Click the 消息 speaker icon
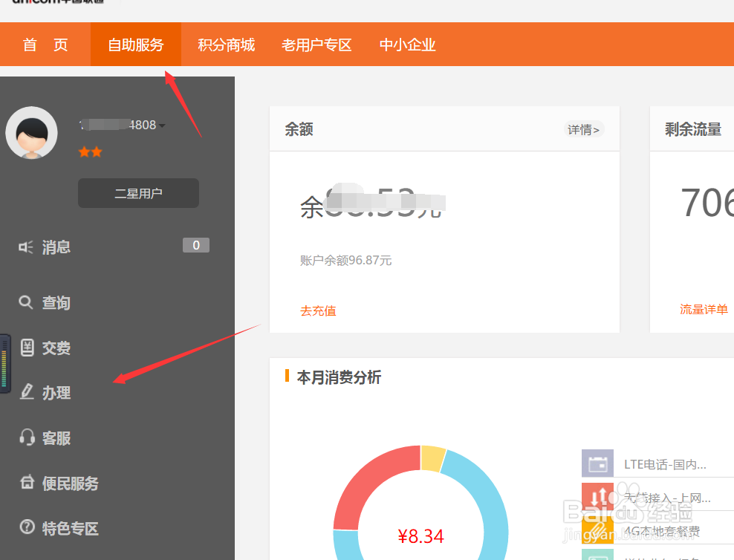The image size is (734, 560). pyautogui.click(x=26, y=247)
